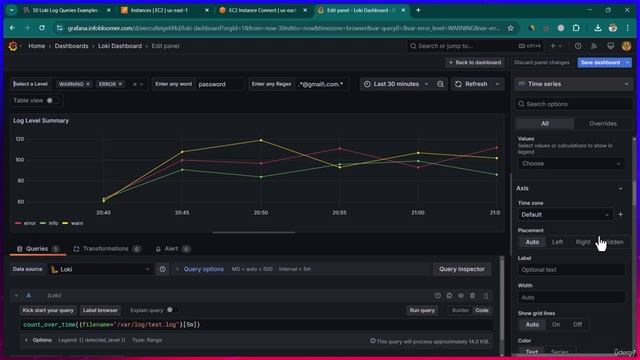
Task: Open the help question-mark icon
Action: pyautogui.click(x=578, y=46)
